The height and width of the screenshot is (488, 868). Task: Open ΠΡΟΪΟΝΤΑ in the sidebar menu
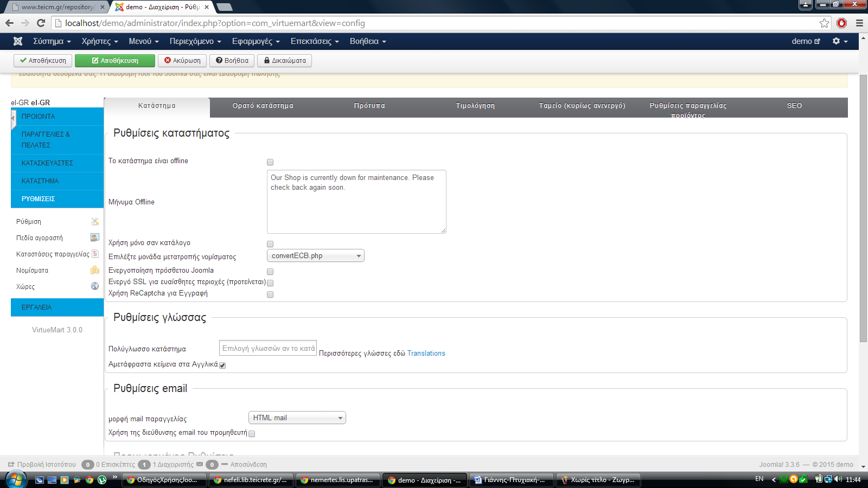[x=57, y=117]
